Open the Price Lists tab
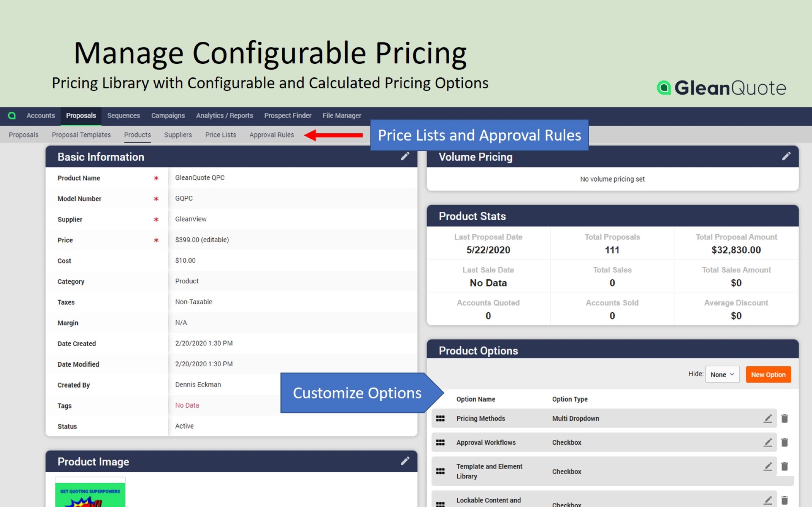The image size is (812, 507). tap(220, 134)
